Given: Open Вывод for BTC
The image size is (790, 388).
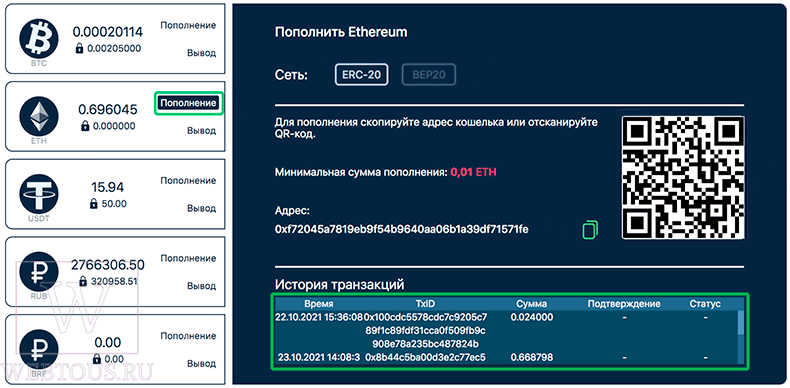Looking at the screenshot, I should pyautogui.click(x=202, y=53).
